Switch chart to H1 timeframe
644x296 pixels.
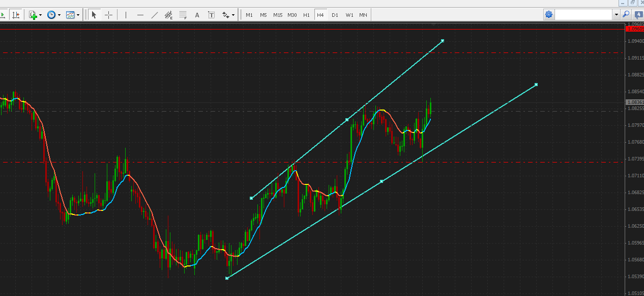306,15
